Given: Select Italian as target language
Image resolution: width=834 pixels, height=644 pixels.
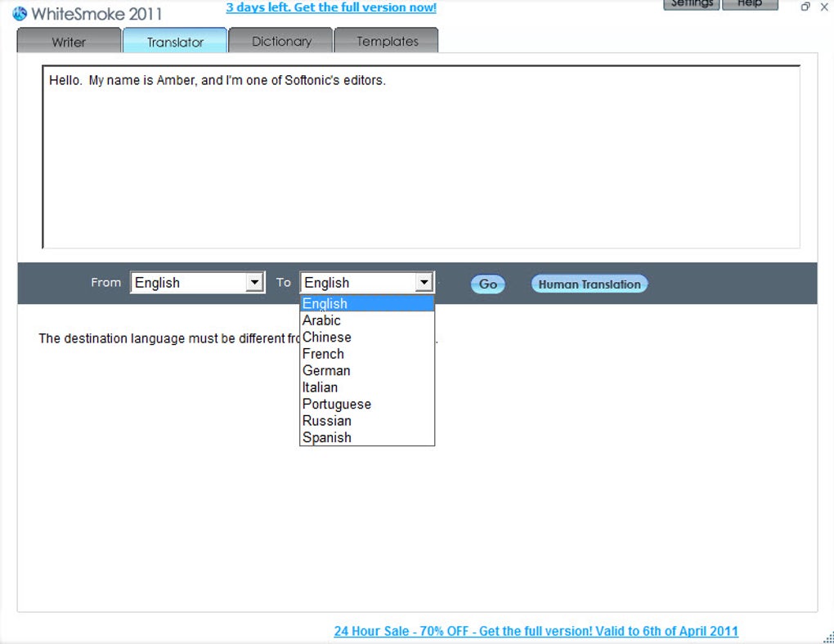Looking at the screenshot, I should pyautogui.click(x=367, y=387).
